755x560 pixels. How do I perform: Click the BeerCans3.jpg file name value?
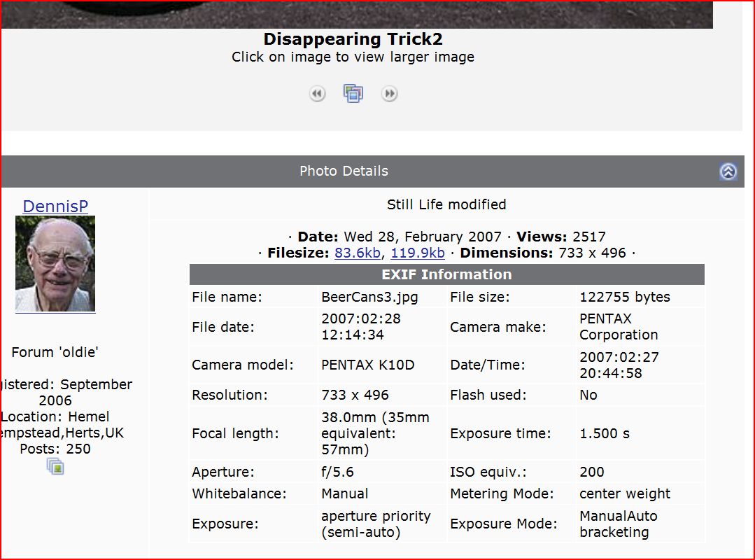click(x=369, y=297)
